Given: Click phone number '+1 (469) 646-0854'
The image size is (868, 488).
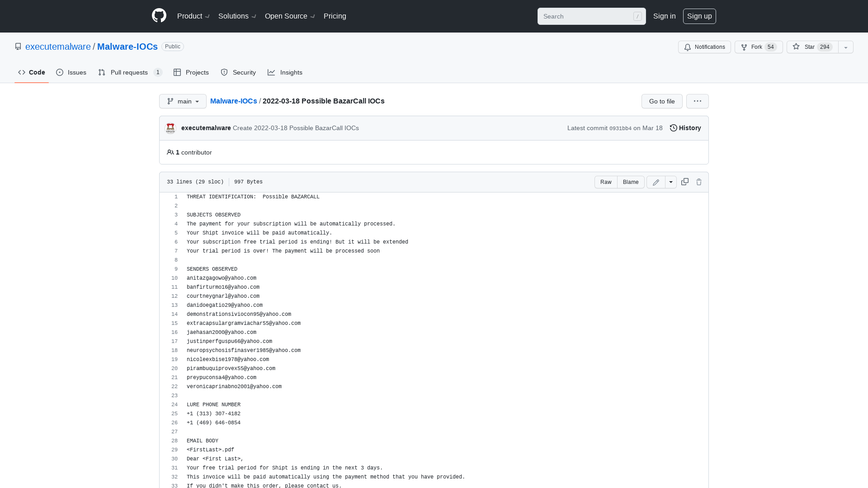Looking at the screenshot, I should point(213,423).
